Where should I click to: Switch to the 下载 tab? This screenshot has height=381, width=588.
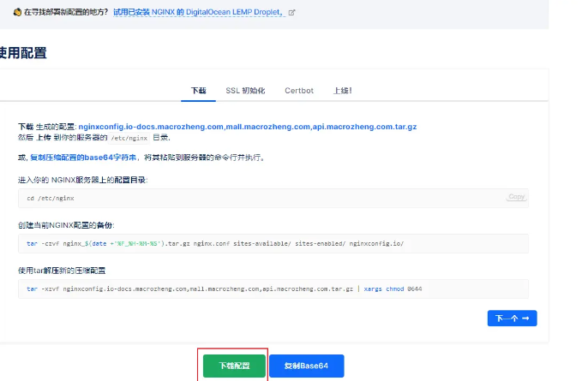[x=198, y=91]
